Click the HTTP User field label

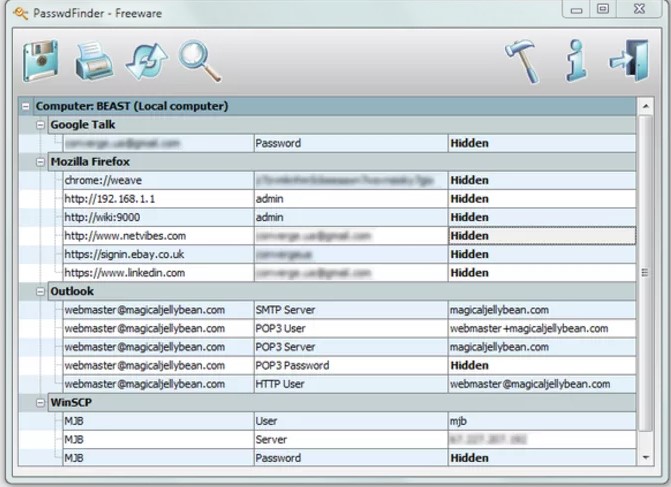tap(351, 384)
